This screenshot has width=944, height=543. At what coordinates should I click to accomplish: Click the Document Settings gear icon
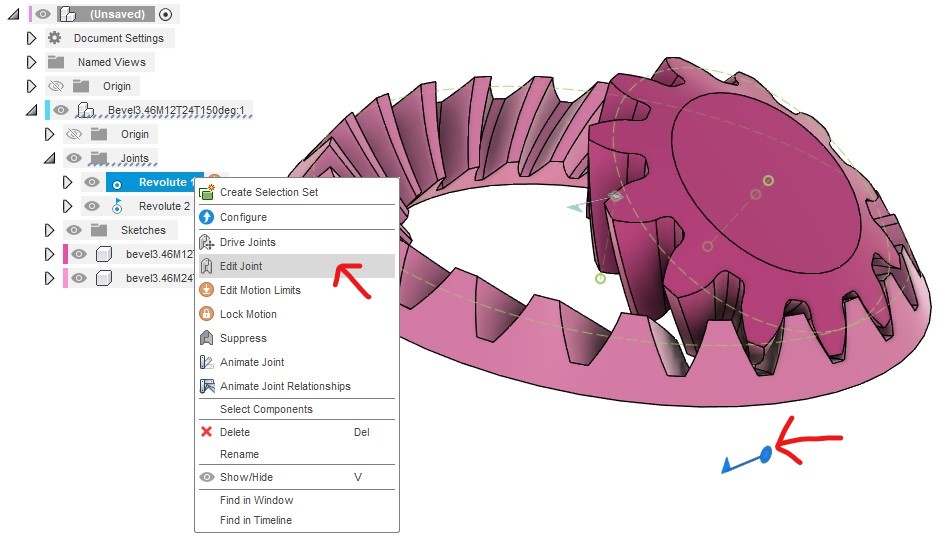54,38
